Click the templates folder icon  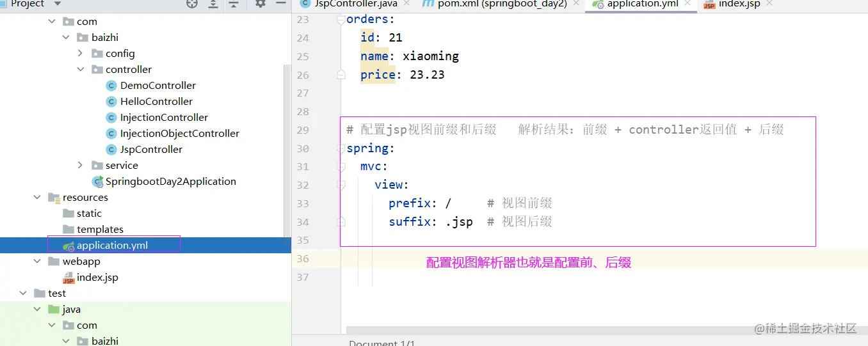pos(68,230)
